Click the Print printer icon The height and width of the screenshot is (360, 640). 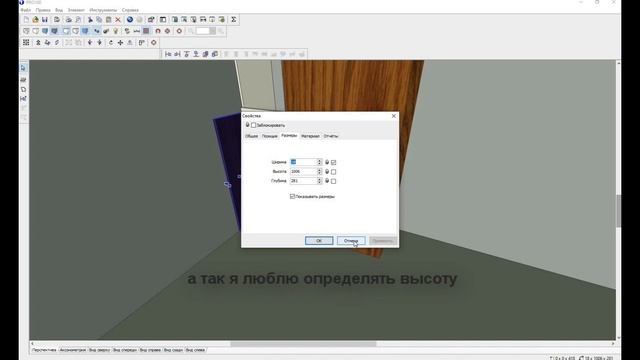(x=69, y=20)
